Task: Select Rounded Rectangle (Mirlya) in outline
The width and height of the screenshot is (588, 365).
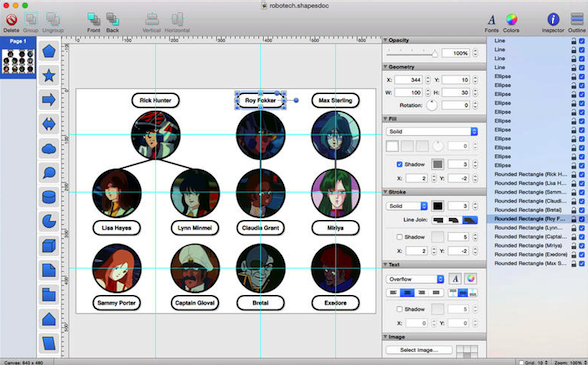Action: coord(528,245)
